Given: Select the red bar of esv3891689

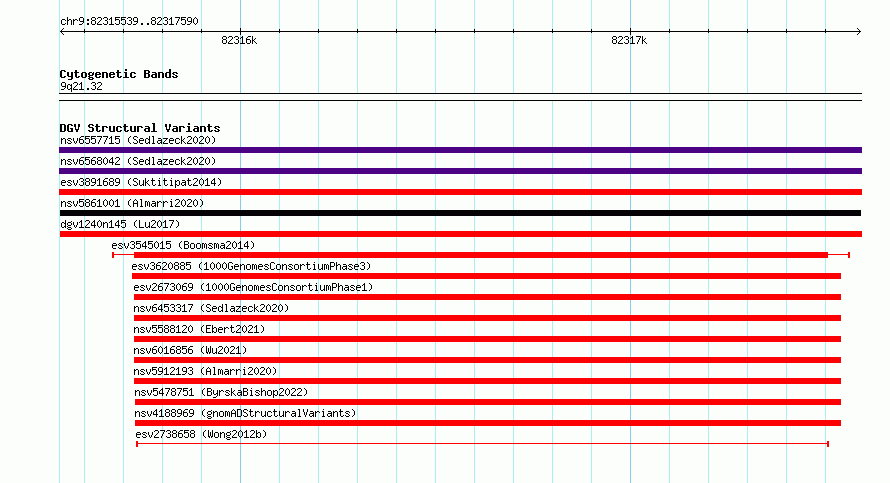Looking at the screenshot, I should 460,192.
